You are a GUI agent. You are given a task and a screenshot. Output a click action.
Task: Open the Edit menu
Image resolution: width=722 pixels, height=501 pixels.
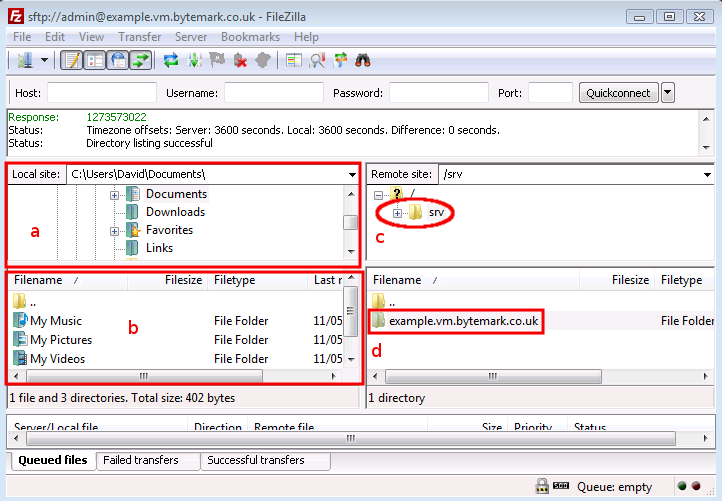click(x=55, y=37)
